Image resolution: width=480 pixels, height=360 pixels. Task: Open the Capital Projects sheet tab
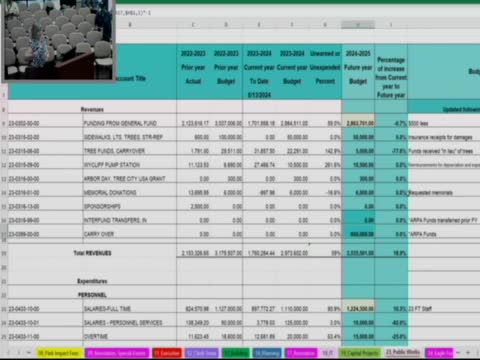(360, 353)
